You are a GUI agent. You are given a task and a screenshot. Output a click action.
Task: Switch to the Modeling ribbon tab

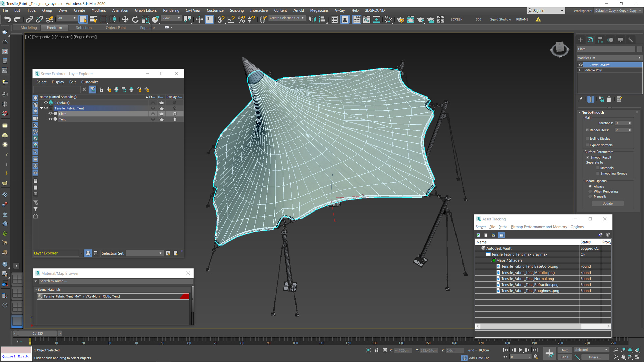(x=29, y=28)
